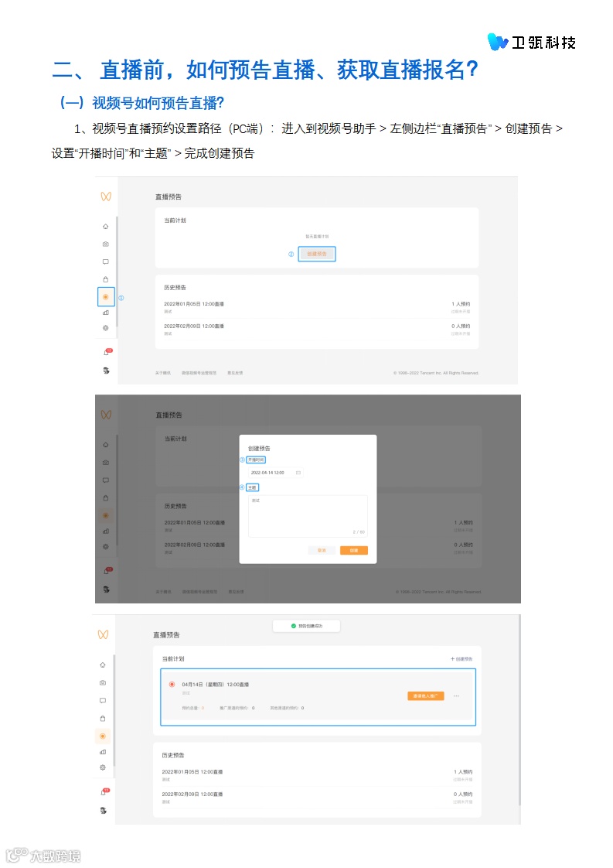Click the 历史预告 heading in the first screenshot

[x=175, y=288]
